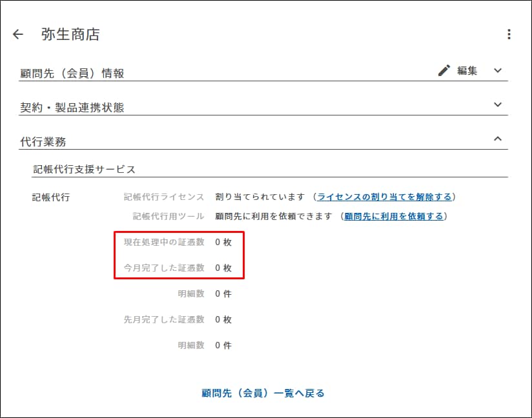Click the 先月完了した証憑数 label
Screen dimensions: 532x418
click(164, 319)
